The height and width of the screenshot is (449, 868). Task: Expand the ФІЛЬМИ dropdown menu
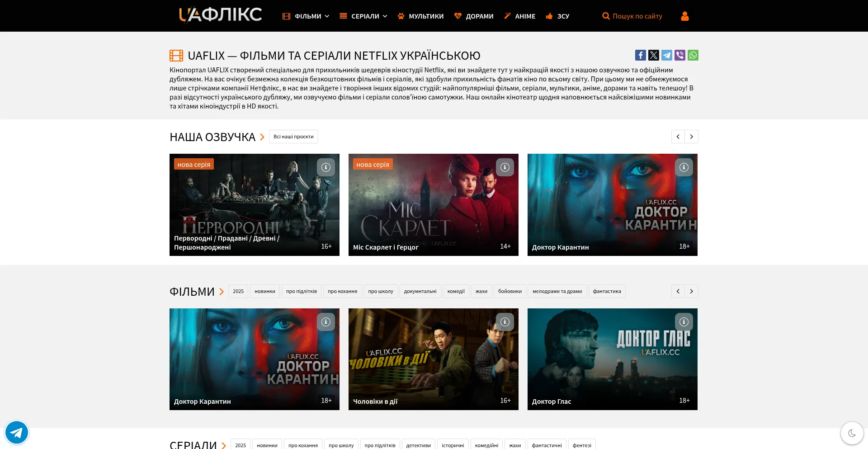click(x=306, y=16)
